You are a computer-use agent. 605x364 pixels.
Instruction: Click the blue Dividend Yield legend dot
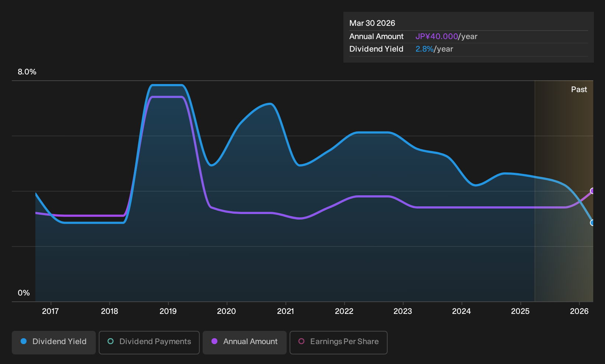point(24,342)
